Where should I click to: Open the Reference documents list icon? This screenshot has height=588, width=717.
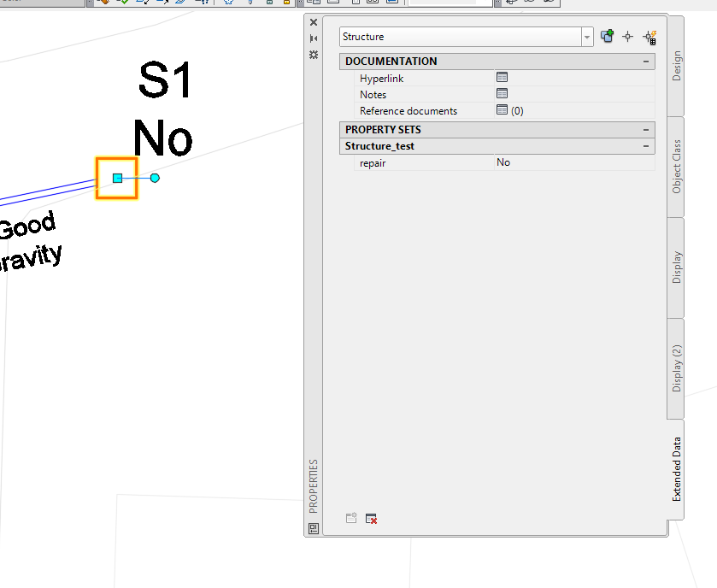[502, 110]
